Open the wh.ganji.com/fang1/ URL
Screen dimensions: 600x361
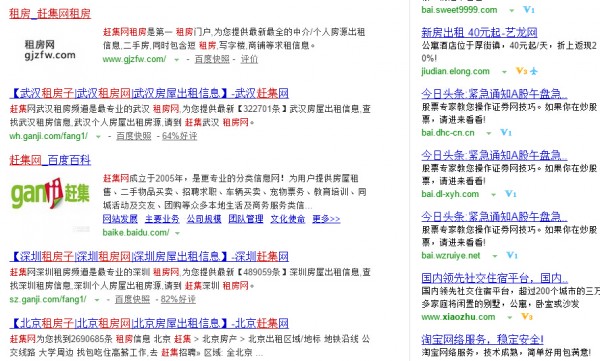49,136
